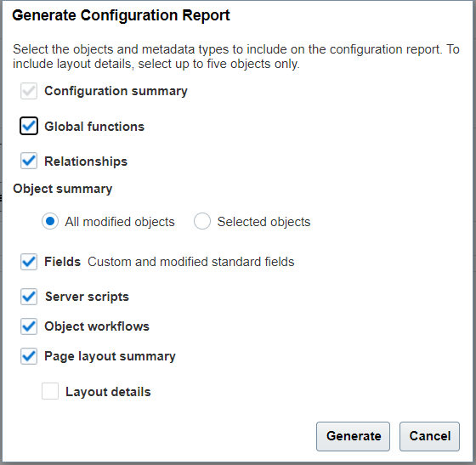Click the Selected objects label text
The height and width of the screenshot is (465, 476).
point(263,222)
